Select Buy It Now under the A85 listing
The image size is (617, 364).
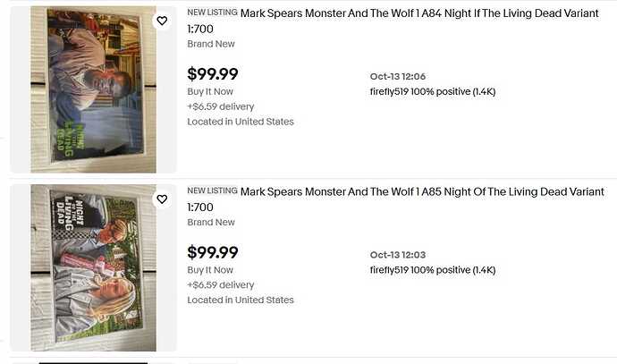210,270
